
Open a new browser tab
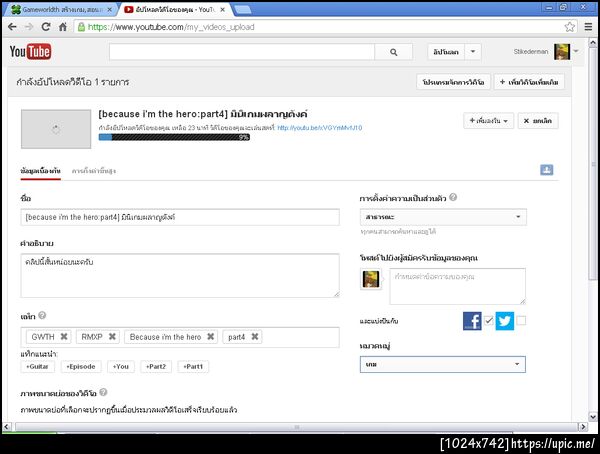[242, 10]
